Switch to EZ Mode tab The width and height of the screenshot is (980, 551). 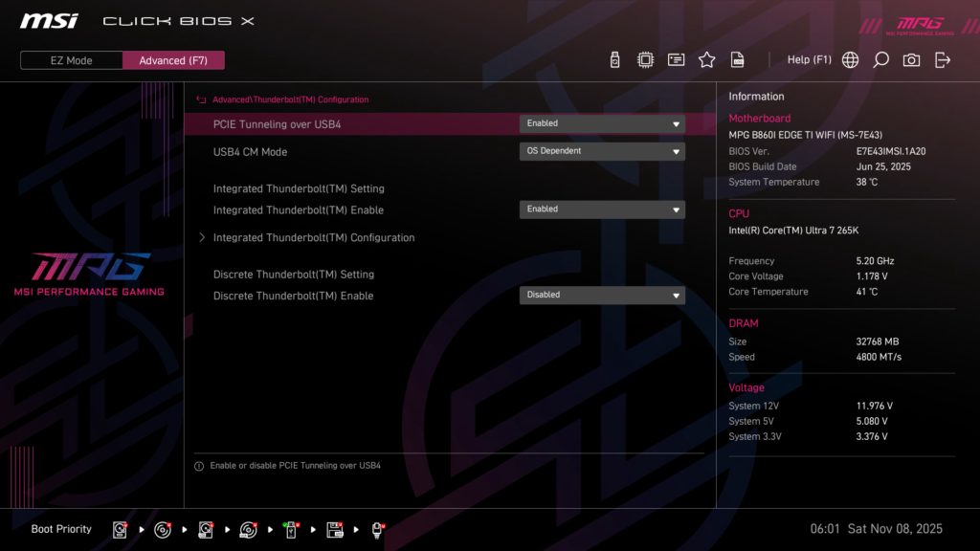point(71,59)
